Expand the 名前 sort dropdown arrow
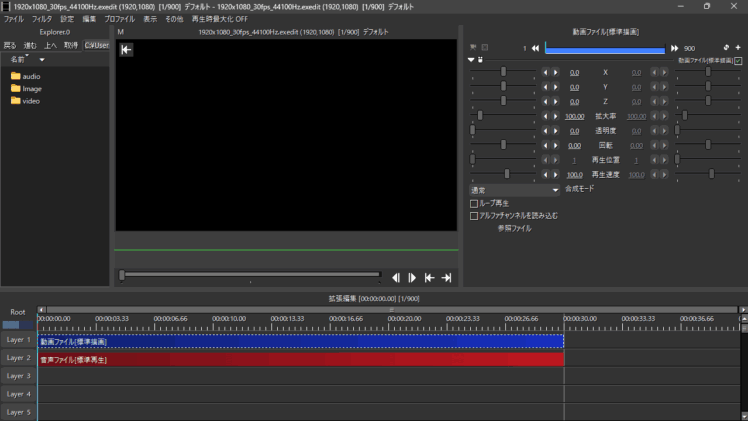The image size is (748, 421). pyautogui.click(x=42, y=60)
